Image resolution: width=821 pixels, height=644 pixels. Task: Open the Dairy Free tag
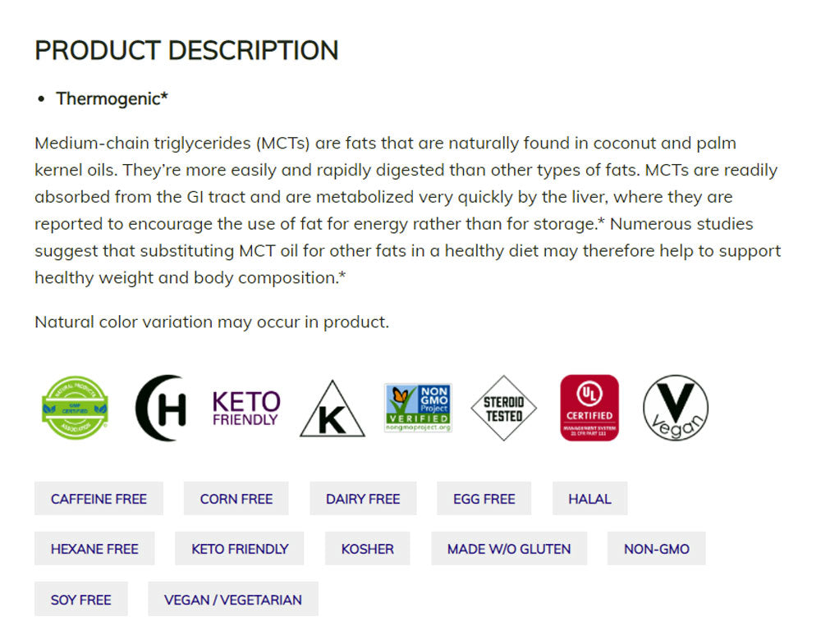pyautogui.click(x=363, y=499)
